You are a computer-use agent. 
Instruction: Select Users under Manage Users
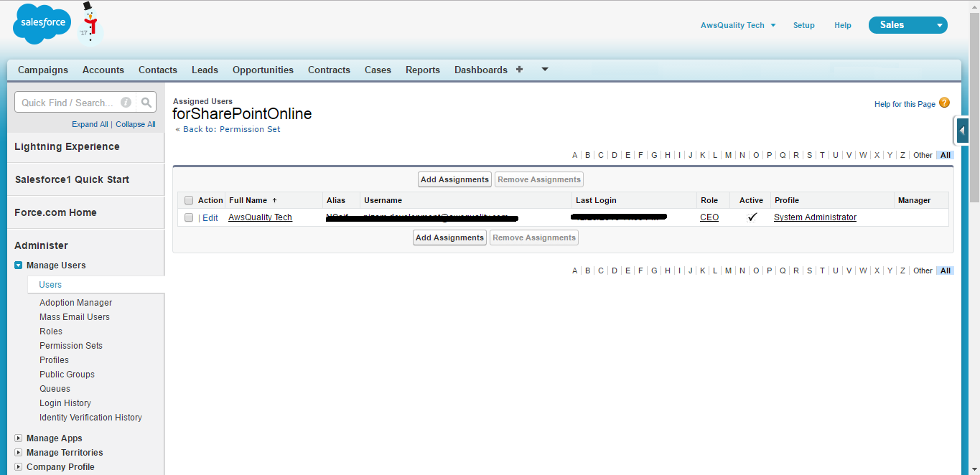point(50,285)
